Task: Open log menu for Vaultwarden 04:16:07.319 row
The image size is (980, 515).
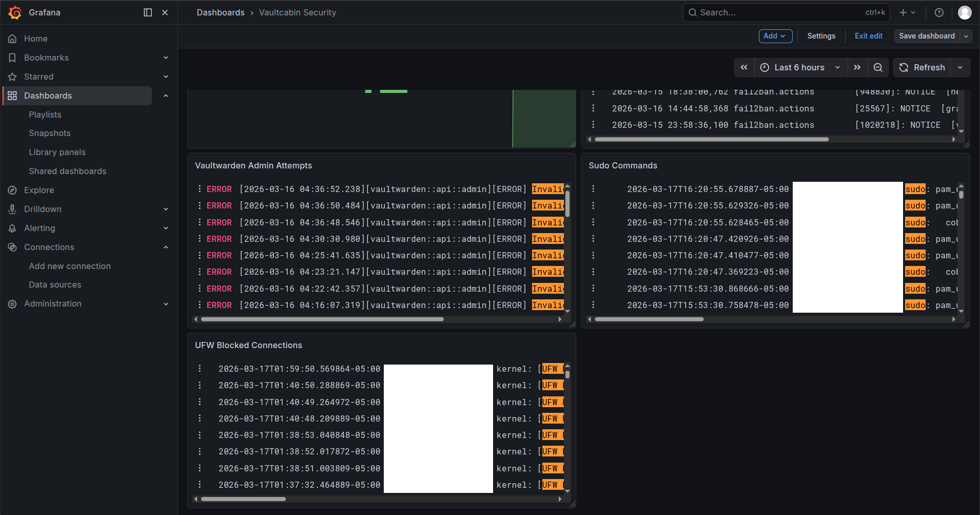Action: (x=200, y=305)
